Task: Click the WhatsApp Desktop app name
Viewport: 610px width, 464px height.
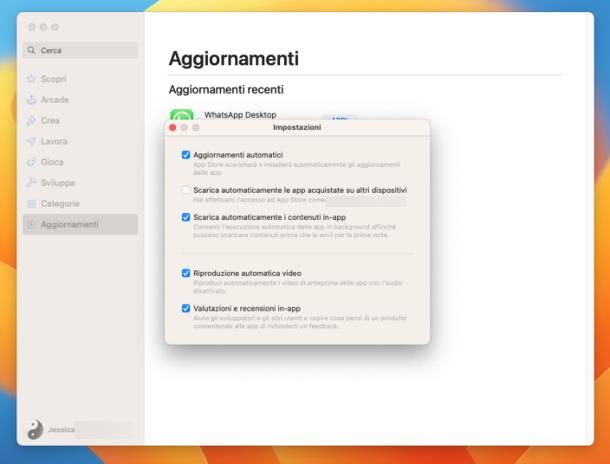Action: 240,115
